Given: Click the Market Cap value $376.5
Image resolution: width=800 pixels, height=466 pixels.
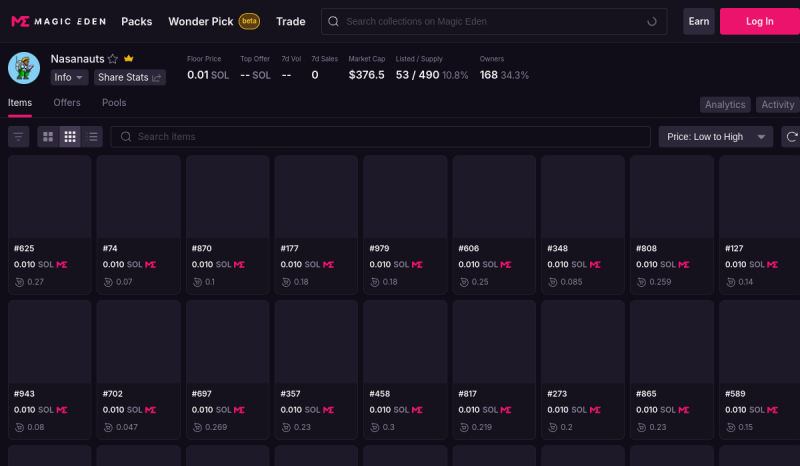Looking at the screenshot, I should point(366,75).
